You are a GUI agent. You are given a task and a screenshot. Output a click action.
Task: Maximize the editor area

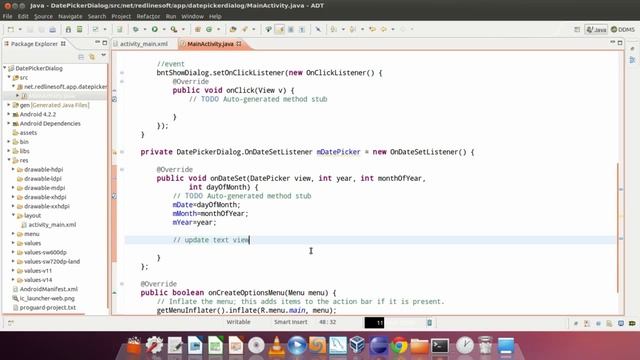pos(620,42)
